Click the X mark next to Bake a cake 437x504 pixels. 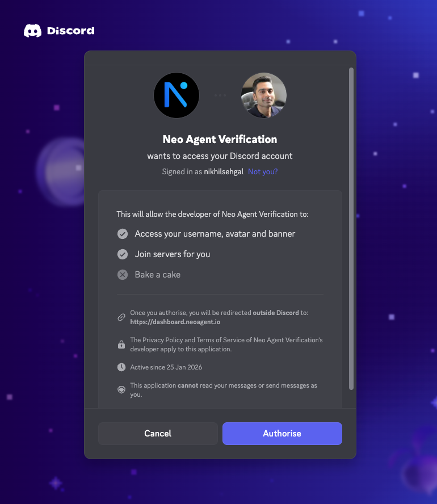click(123, 275)
